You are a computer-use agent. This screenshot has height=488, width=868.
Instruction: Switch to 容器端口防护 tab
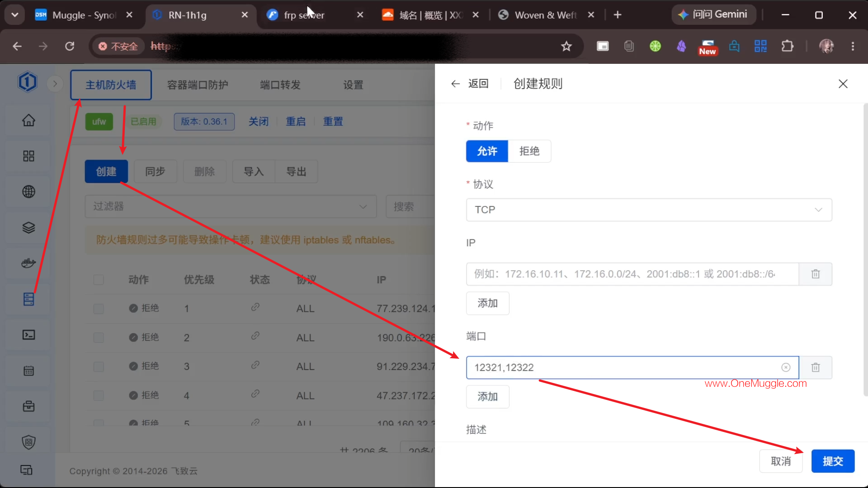coord(198,85)
